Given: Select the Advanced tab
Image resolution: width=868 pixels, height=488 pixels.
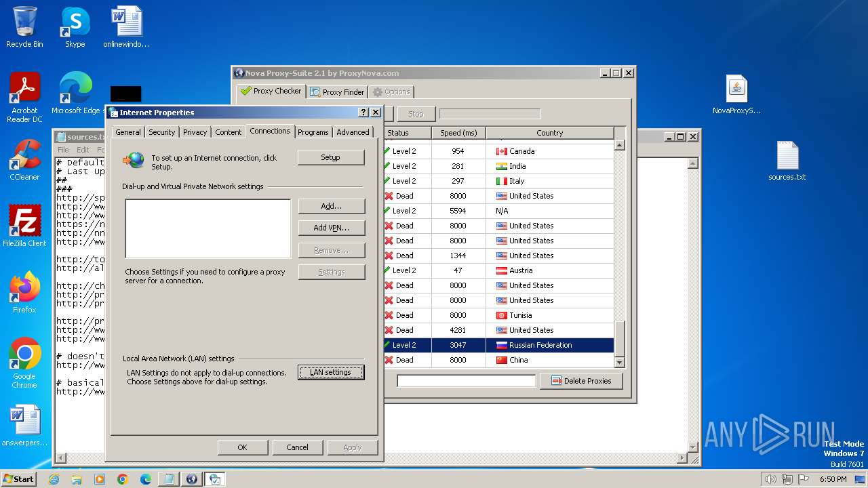Looking at the screenshot, I should tap(353, 132).
